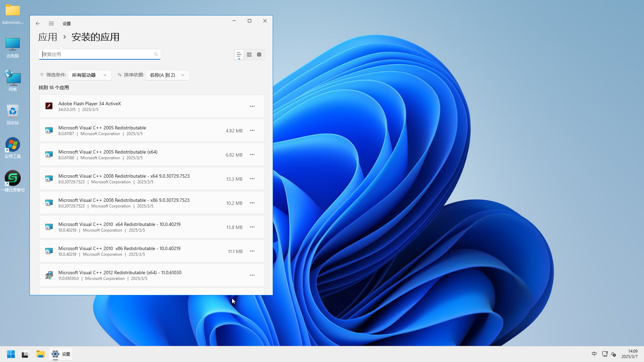
Task: Focus the 搜索应用 search field
Action: (x=100, y=54)
